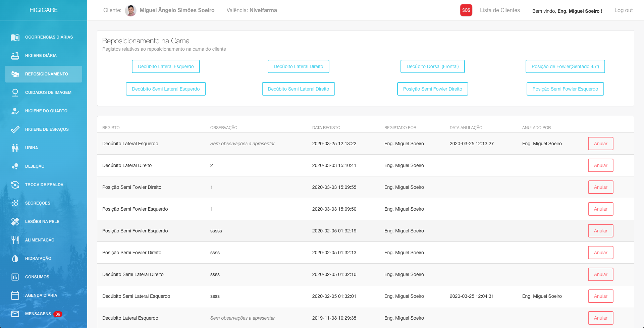Click the HIGICARE logo title
644x328 pixels.
pos(44,10)
